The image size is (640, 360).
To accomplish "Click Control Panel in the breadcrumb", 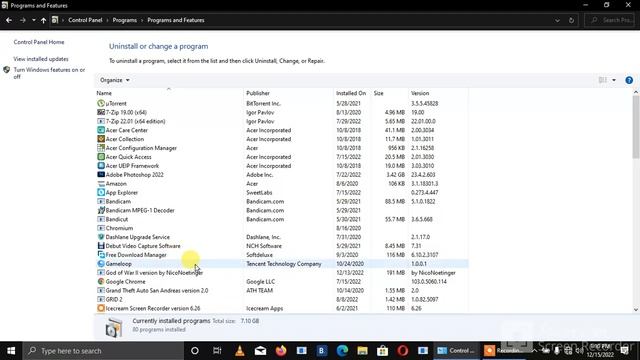I will (85, 20).
